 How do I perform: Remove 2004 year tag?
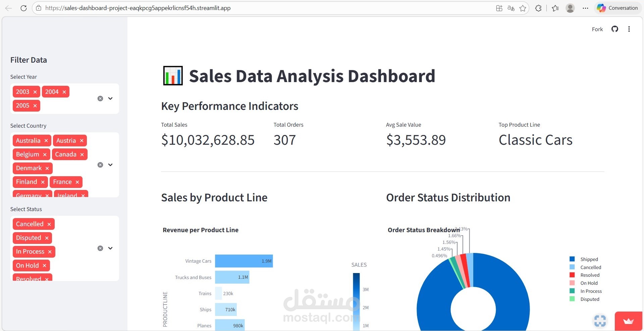click(64, 92)
